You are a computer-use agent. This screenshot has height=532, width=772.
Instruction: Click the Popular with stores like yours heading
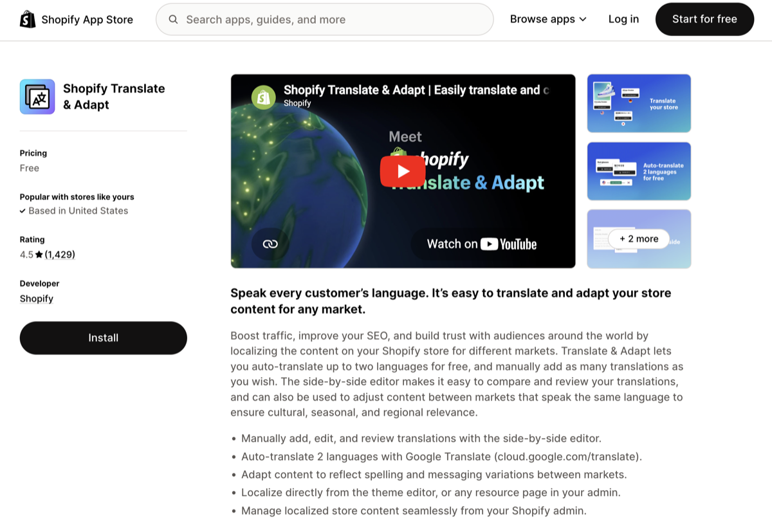pyautogui.click(x=77, y=197)
